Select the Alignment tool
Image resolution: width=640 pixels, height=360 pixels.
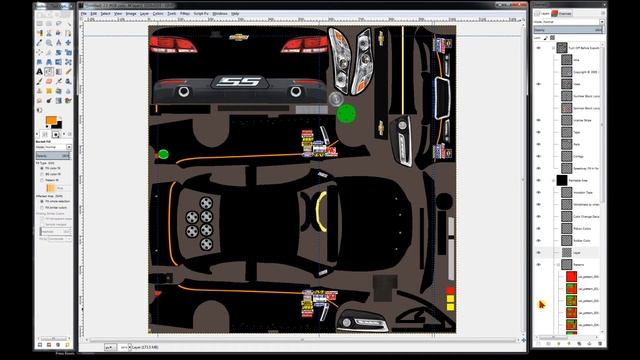coord(39,52)
